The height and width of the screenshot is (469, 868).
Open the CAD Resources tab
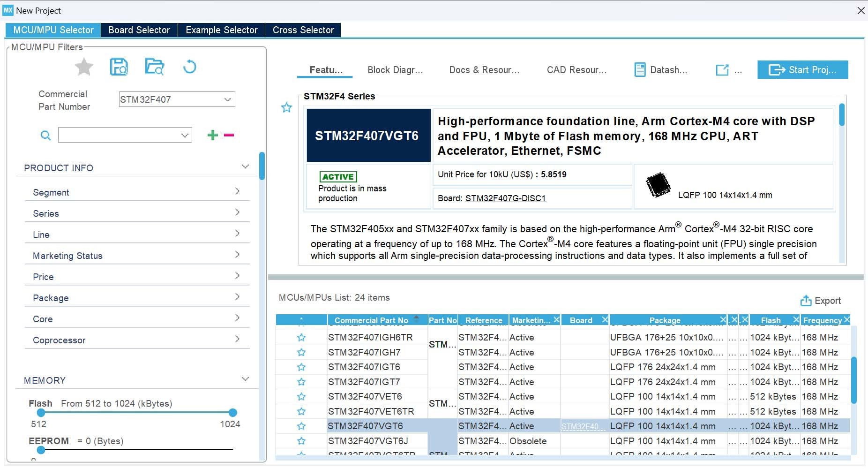pos(576,70)
